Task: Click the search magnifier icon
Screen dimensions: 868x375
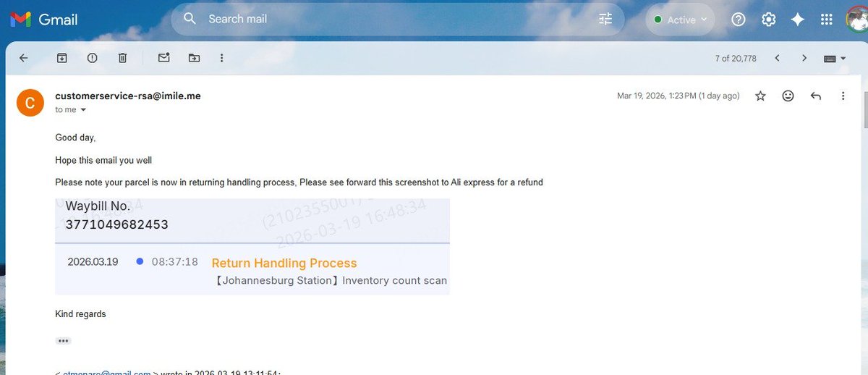Action: pos(190,19)
